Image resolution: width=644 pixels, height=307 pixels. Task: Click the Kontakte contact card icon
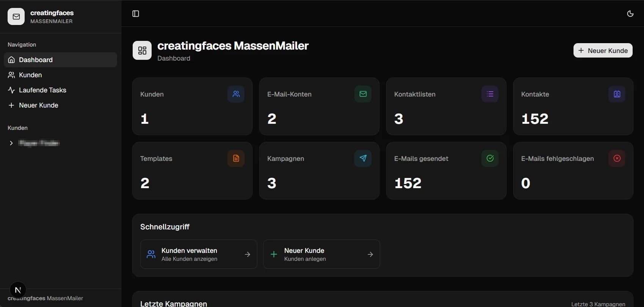pyautogui.click(x=617, y=94)
